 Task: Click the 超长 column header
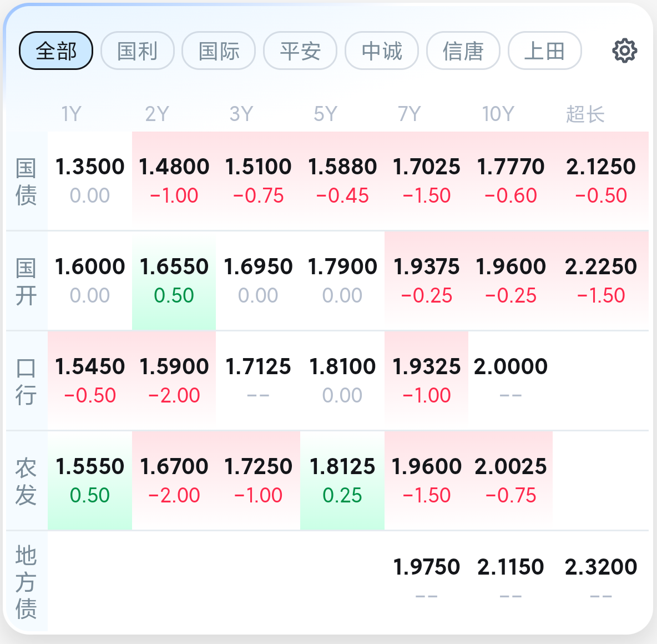tap(585, 114)
